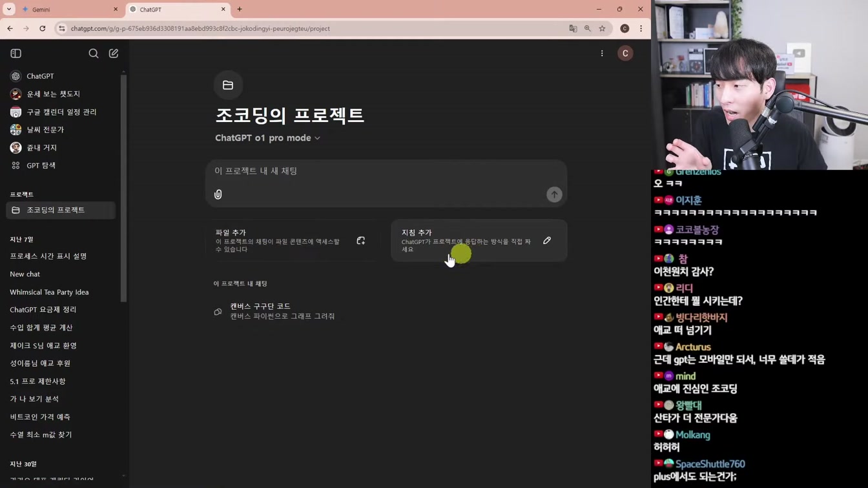
Task: Open the C profile avatar in ChatGPT
Action: tap(625, 54)
